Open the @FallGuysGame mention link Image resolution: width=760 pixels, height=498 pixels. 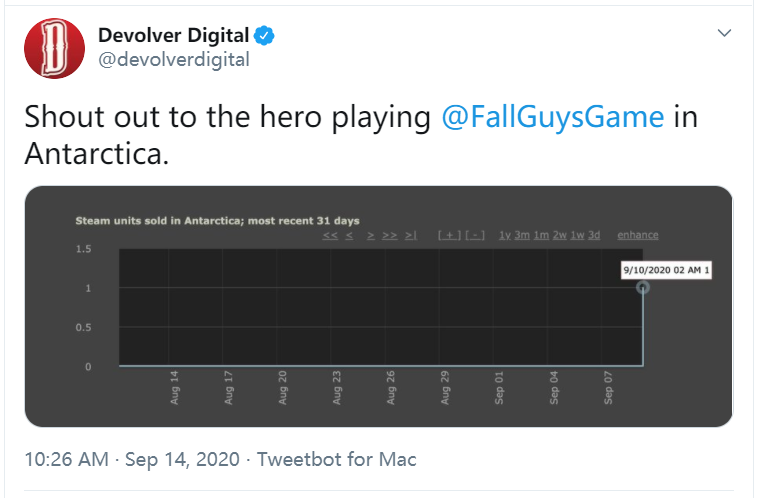[x=553, y=117]
